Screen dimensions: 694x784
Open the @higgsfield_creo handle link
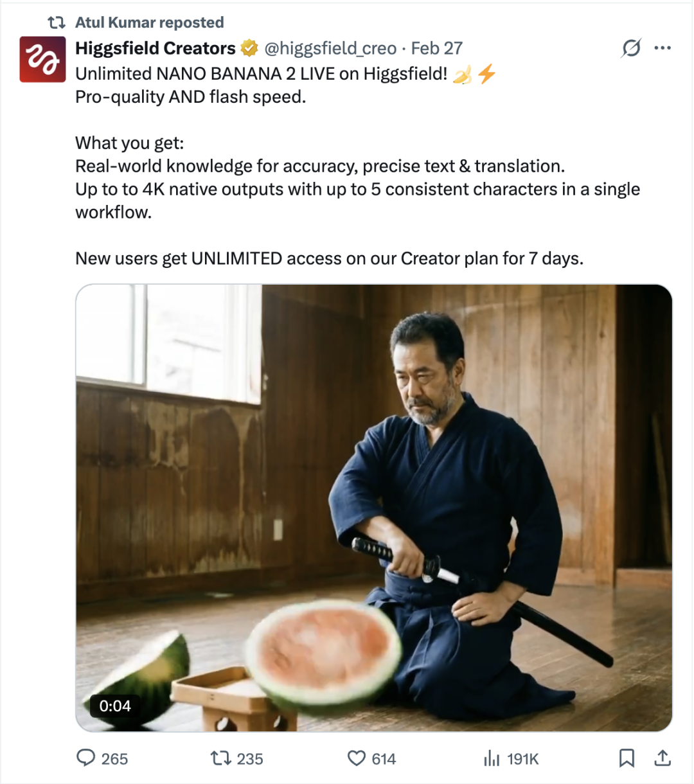pyautogui.click(x=330, y=48)
